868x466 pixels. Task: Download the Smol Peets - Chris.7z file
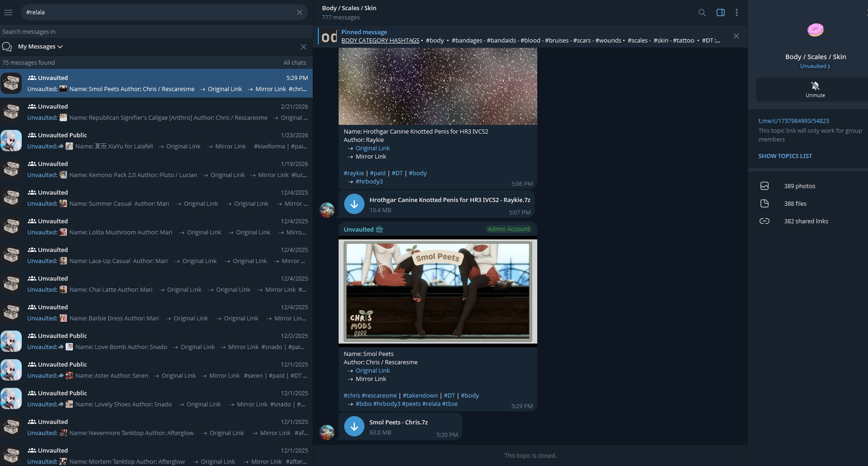click(x=354, y=427)
